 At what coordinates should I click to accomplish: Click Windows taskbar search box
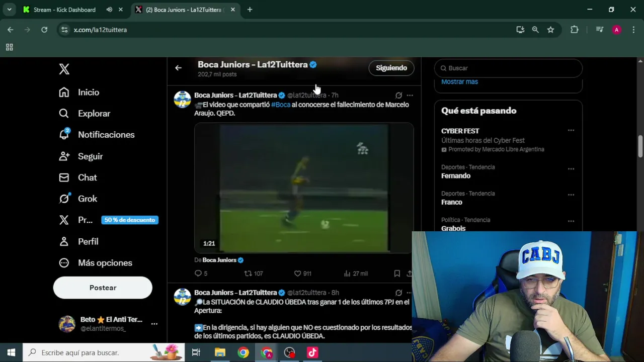[104, 352]
